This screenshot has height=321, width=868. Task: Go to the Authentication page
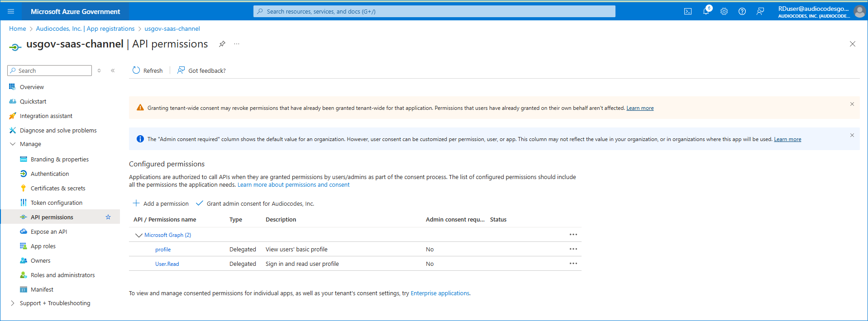pos(50,174)
